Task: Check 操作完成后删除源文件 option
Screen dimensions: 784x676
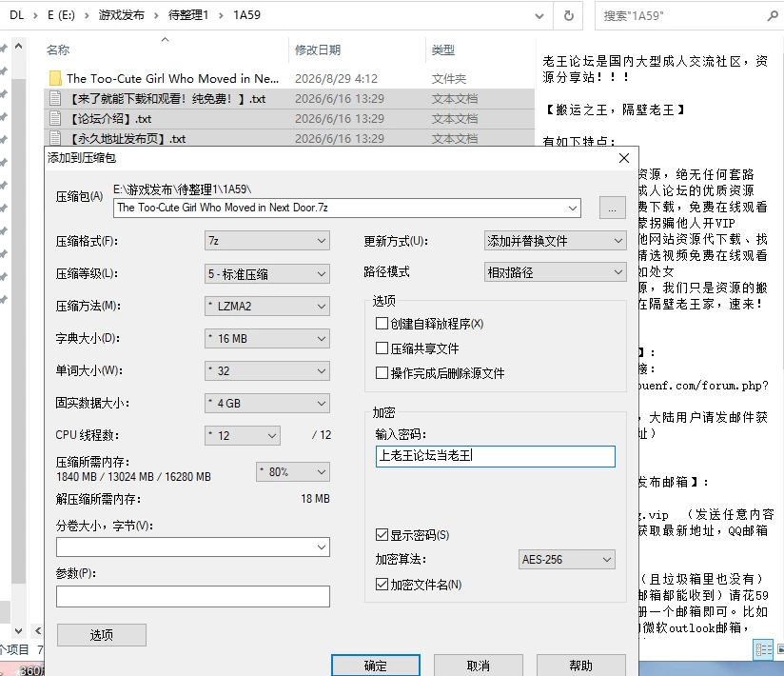Action: coord(382,373)
